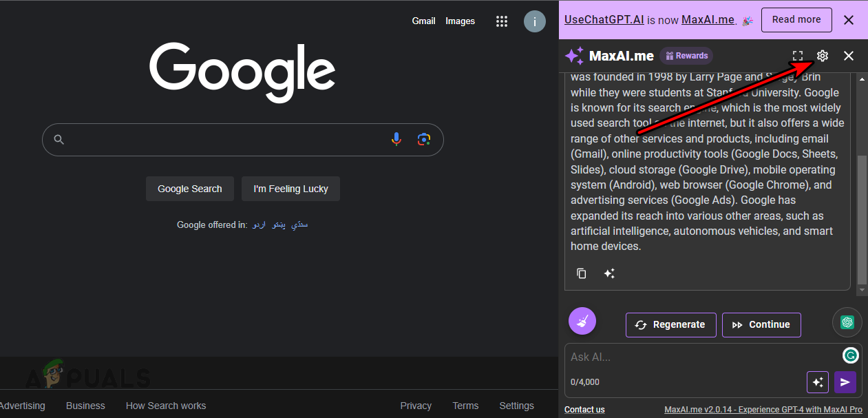The height and width of the screenshot is (418, 868).
Task: Copy the AI response text
Action: [582, 273]
